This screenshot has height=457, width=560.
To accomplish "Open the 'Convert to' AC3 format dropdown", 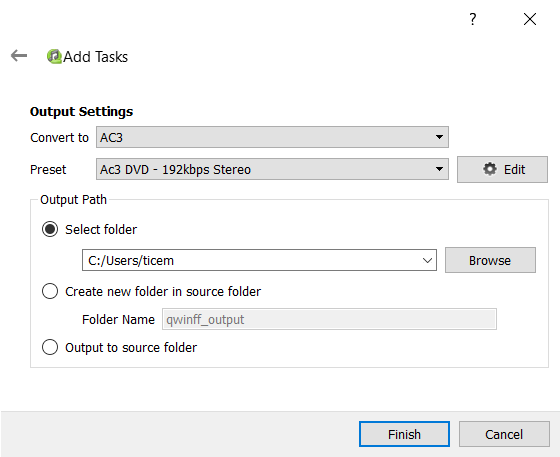I will click(x=272, y=137).
